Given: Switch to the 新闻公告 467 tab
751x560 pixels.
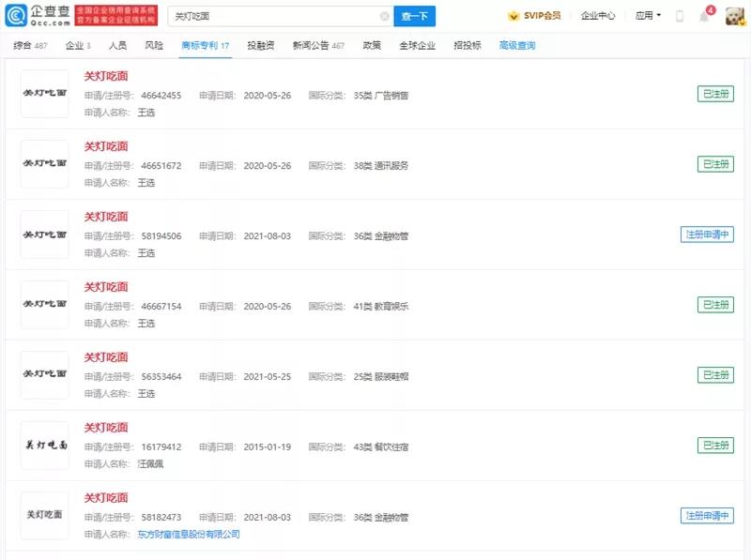Looking at the screenshot, I should click(318, 45).
